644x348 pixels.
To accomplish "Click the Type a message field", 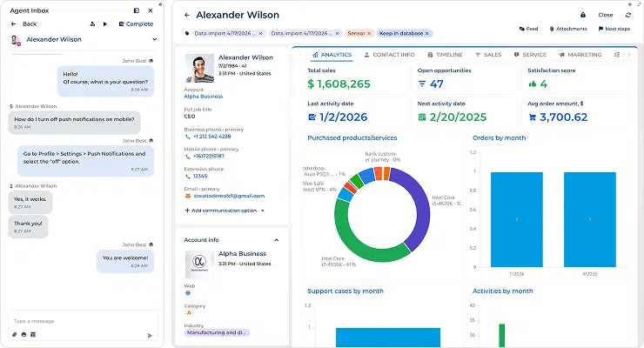I will pos(82,321).
